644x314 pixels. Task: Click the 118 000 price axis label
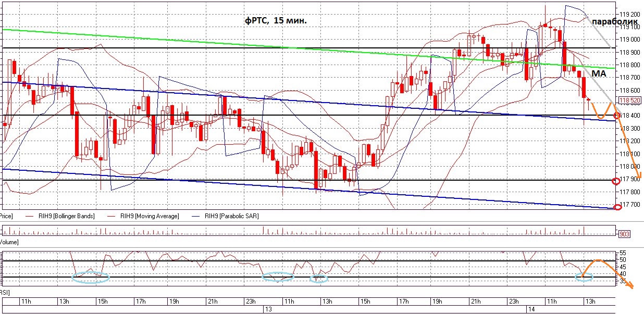click(629, 167)
